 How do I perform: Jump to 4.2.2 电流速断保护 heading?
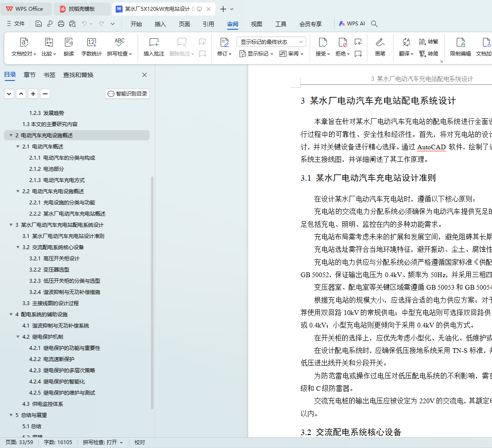pyautogui.click(x=52, y=359)
